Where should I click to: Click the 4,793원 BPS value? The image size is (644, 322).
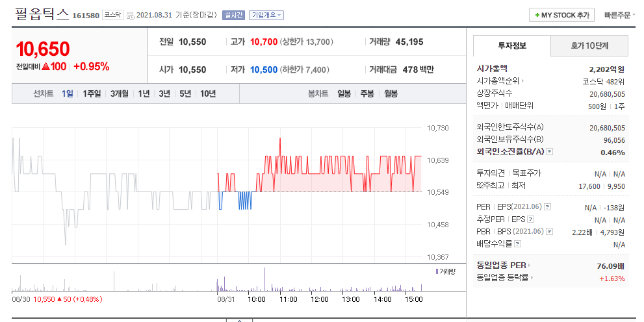pos(612,232)
